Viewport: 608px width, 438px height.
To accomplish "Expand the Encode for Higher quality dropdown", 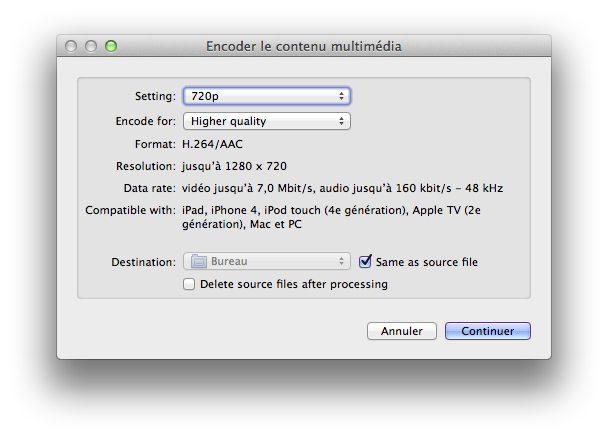I will 266,121.
